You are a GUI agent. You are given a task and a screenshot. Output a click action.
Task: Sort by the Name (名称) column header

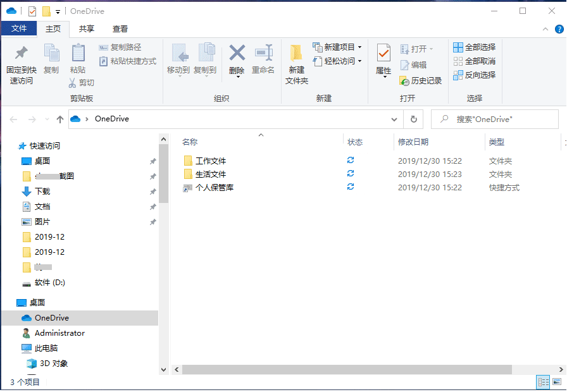click(190, 142)
